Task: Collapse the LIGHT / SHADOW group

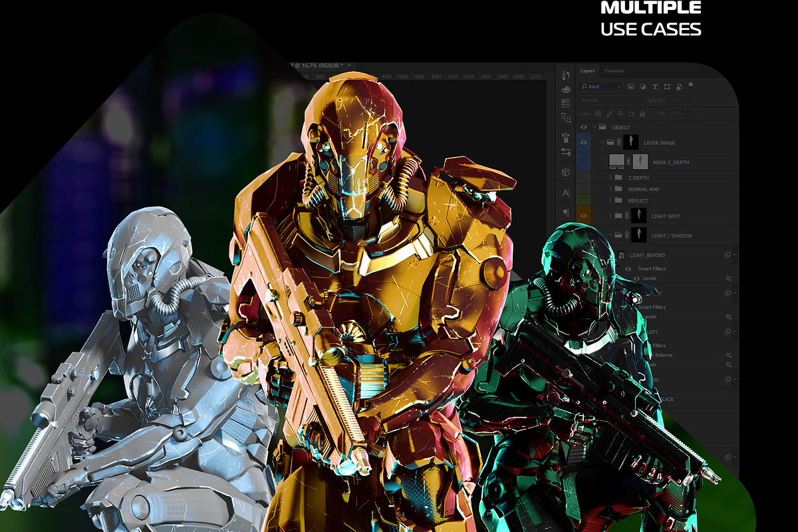Action: point(610,235)
